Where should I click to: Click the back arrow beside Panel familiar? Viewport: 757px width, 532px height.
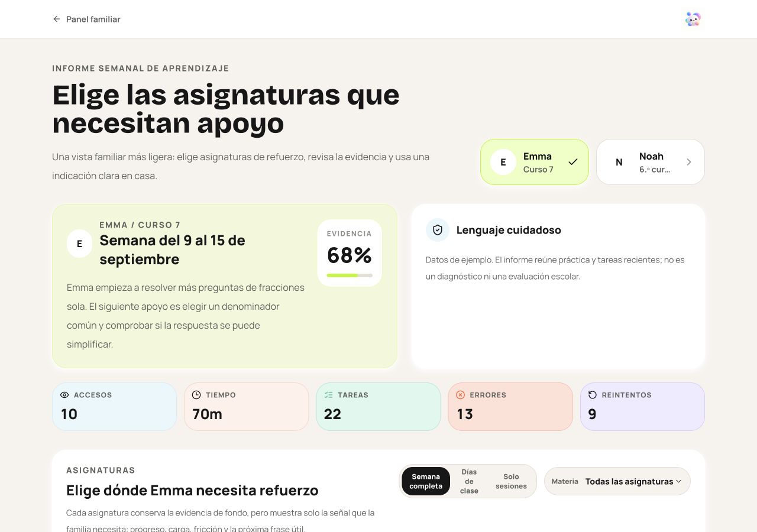(x=57, y=19)
